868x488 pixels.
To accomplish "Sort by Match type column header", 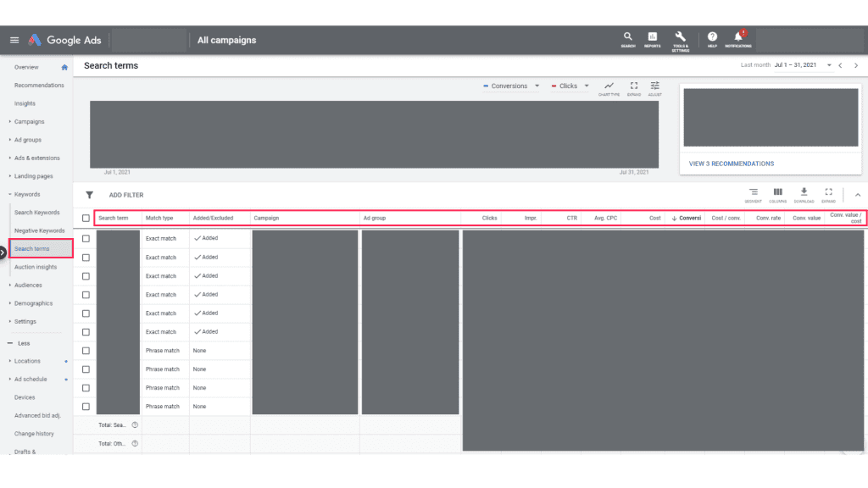I will point(159,218).
